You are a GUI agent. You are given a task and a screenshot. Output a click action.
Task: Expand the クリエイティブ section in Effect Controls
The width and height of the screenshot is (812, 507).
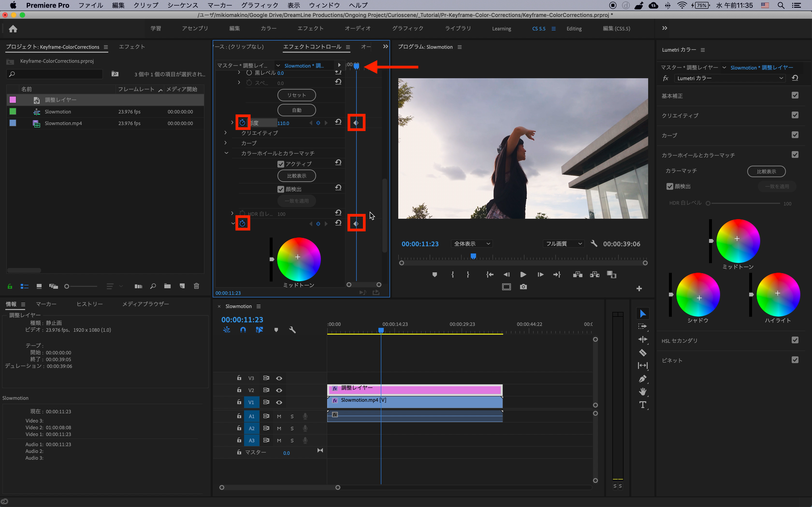225,133
